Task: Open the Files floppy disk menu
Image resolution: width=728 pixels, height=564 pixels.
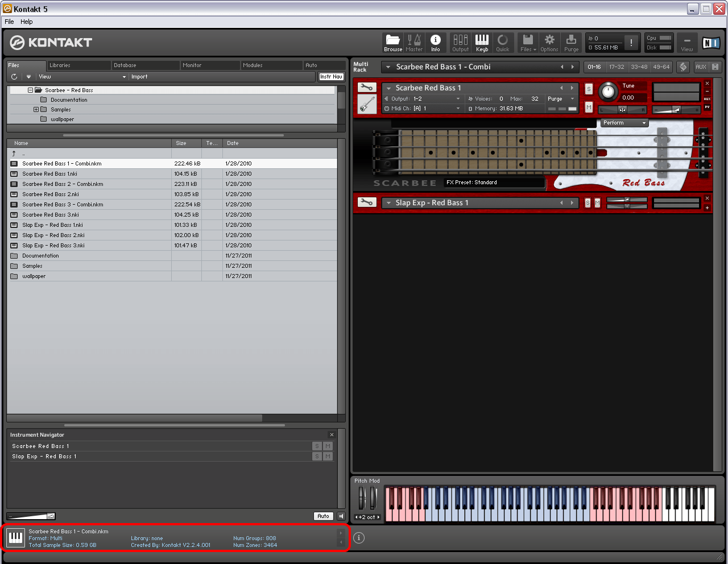Action: tap(528, 43)
